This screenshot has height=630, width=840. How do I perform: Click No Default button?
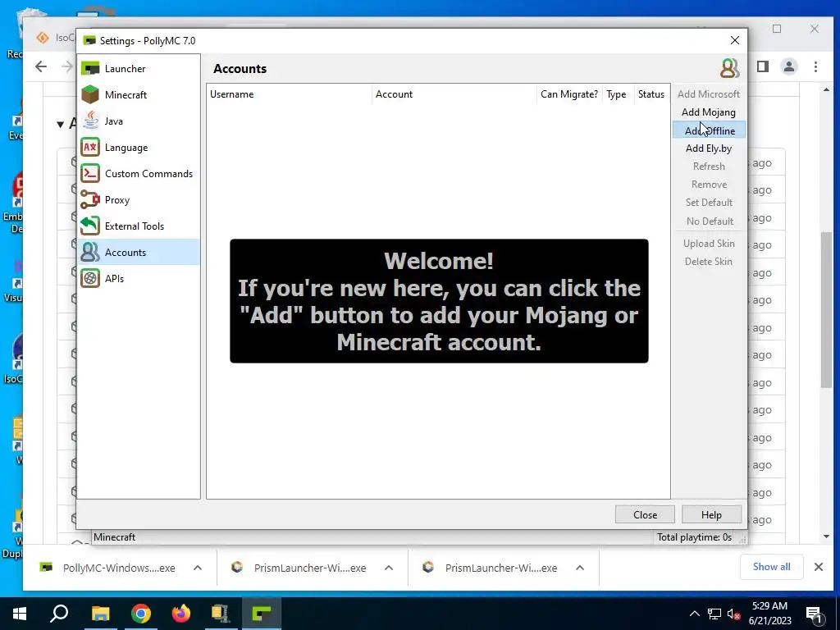(x=709, y=221)
